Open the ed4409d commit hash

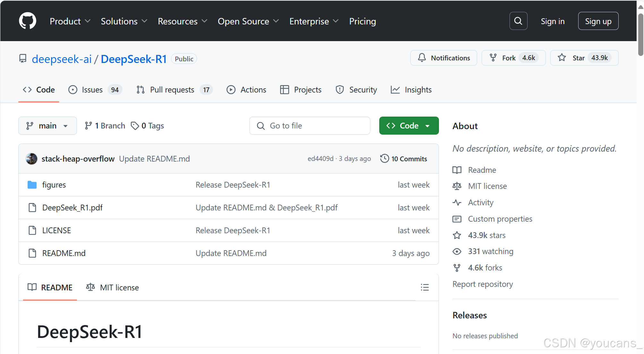pos(321,159)
